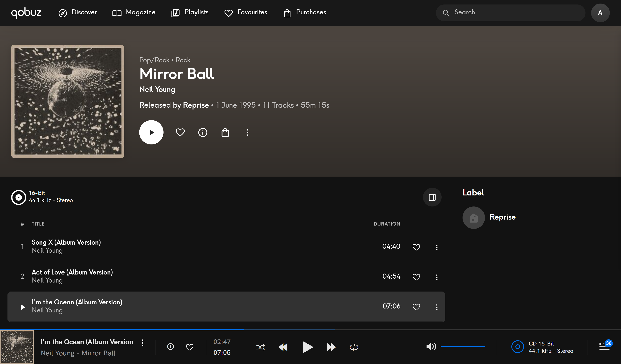The height and width of the screenshot is (364, 621).
Task: Click the album purchase bag icon
Action: click(x=225, y=132)
